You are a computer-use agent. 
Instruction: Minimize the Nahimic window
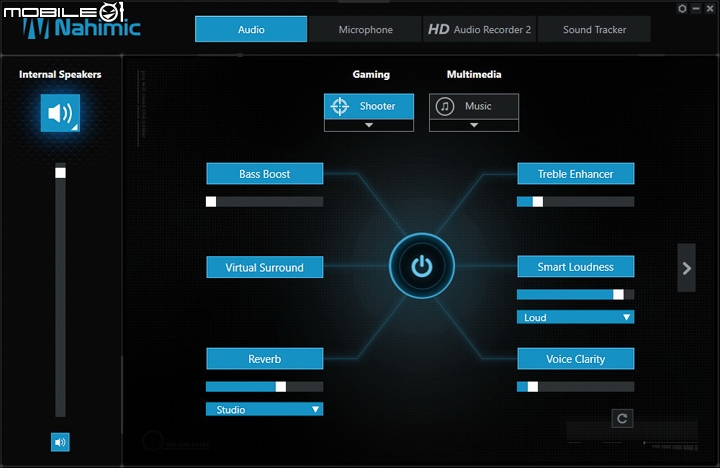click(696, 9)
